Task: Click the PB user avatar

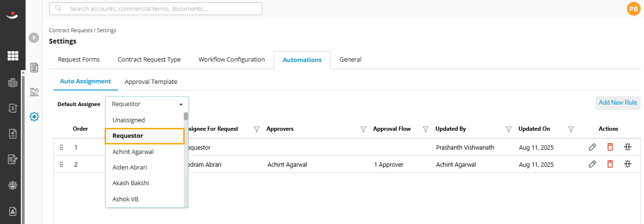Action: point(633,9)
